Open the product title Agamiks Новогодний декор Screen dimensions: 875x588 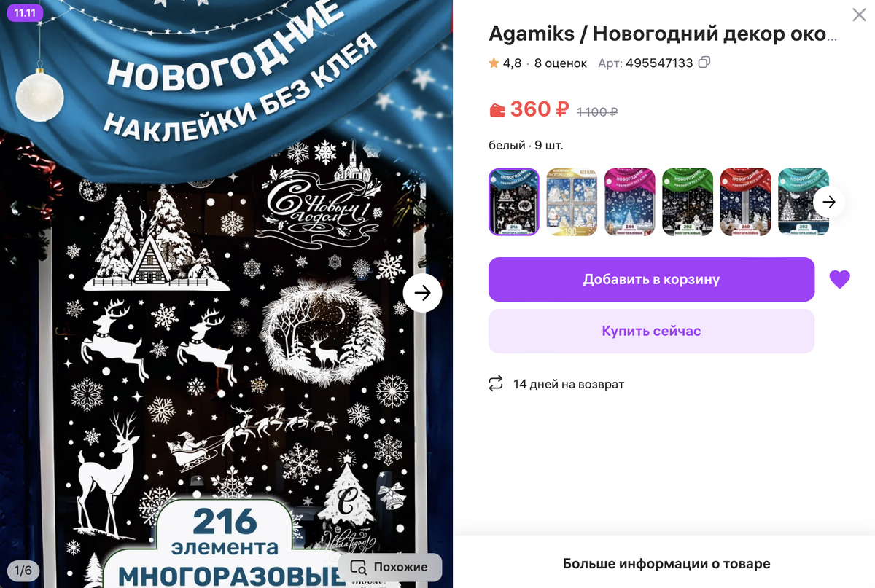click(663, 34)
